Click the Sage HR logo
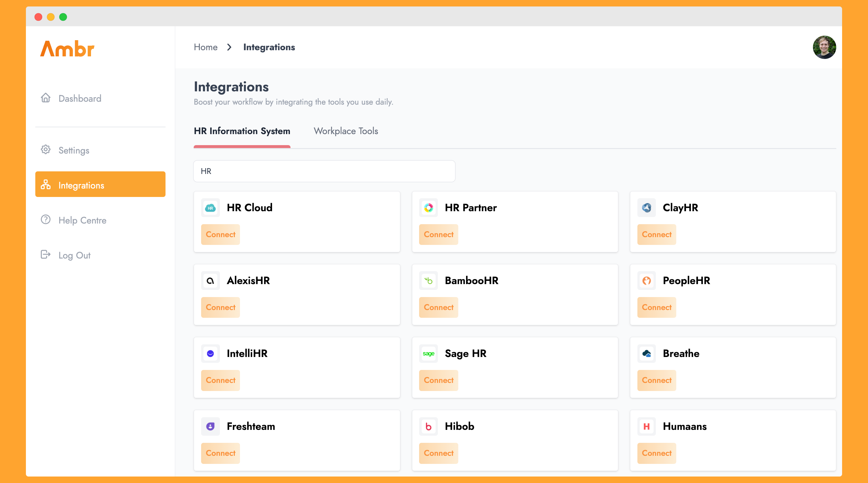Image resolution: width=868 pixels, height=483 pixels. pyautogui.click(x=428, y=353)
